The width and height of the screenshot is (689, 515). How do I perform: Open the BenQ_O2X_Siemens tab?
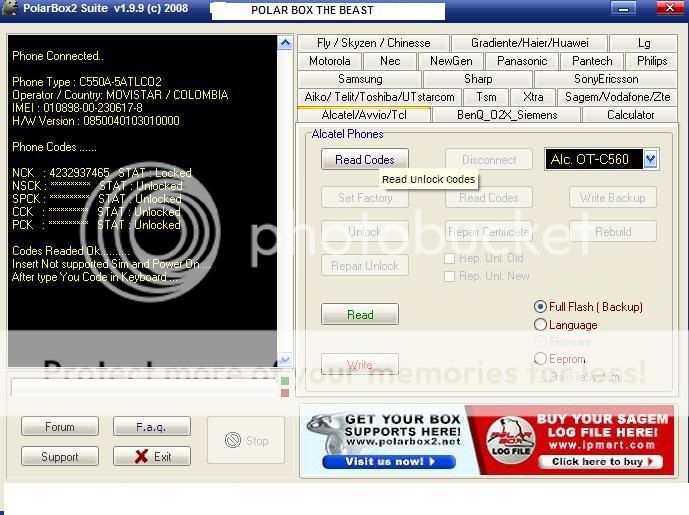coord(507,115)
